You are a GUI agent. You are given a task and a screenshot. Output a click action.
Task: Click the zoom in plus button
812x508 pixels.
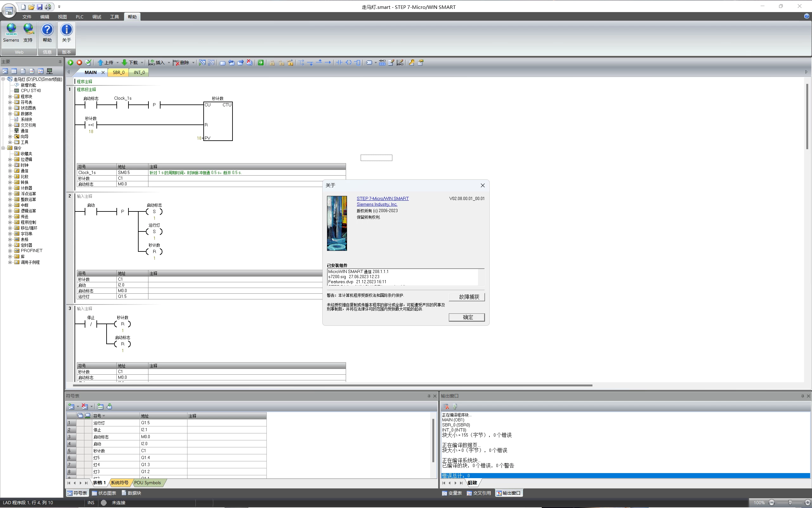(x=807, y=503)
